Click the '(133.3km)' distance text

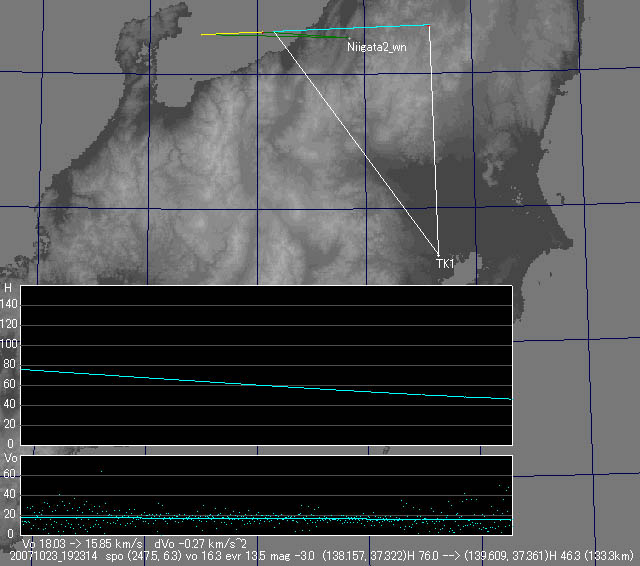click(x=608, y=556)
